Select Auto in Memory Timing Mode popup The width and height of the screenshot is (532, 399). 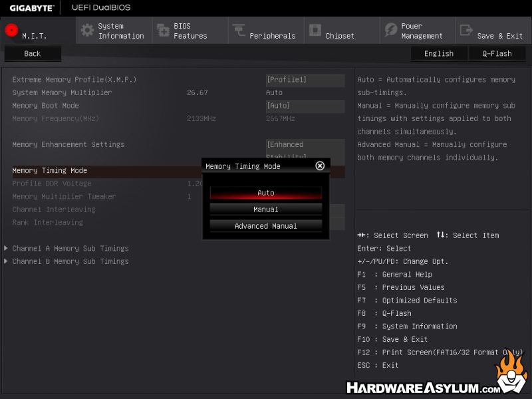265,193
